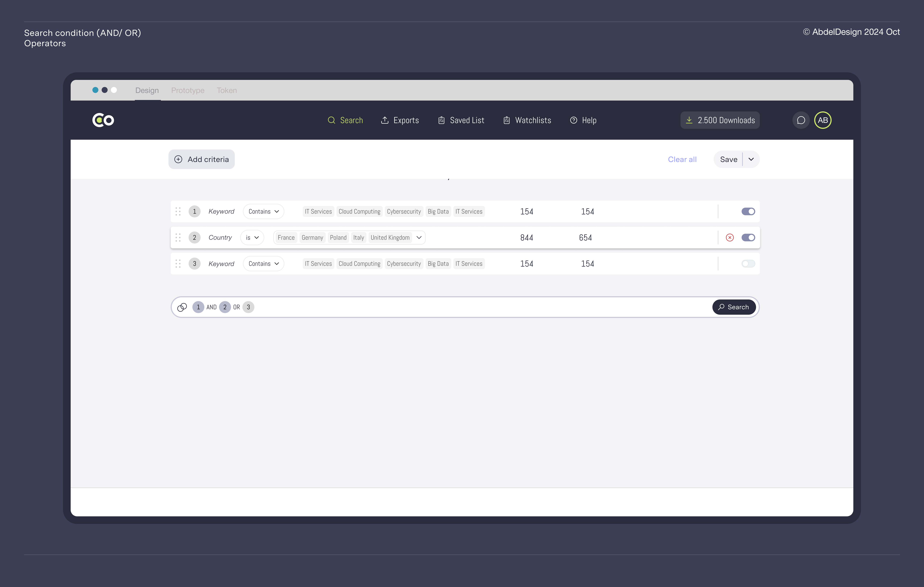This screenshot has height=587, width=924.
Task: Turn off the Country row toggle
Action: tap(748, 238)
